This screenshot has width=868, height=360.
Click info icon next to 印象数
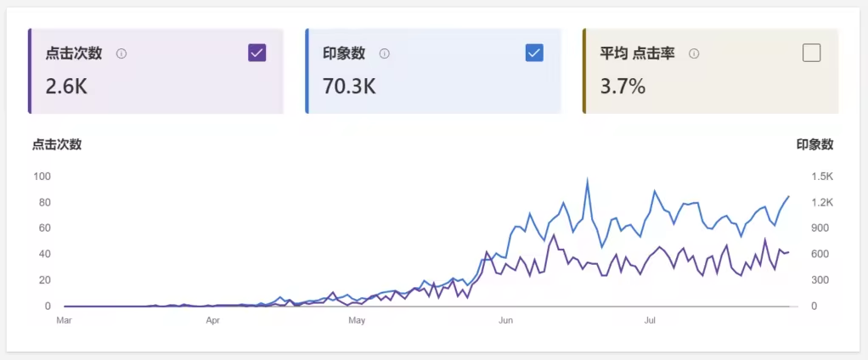coord(384,53)
